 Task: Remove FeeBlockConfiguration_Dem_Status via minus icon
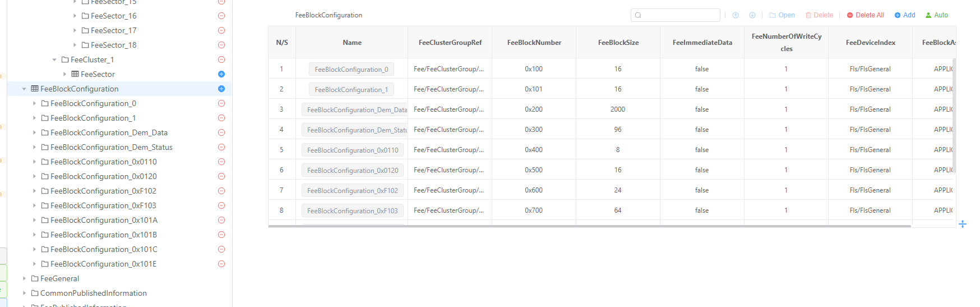221,147
